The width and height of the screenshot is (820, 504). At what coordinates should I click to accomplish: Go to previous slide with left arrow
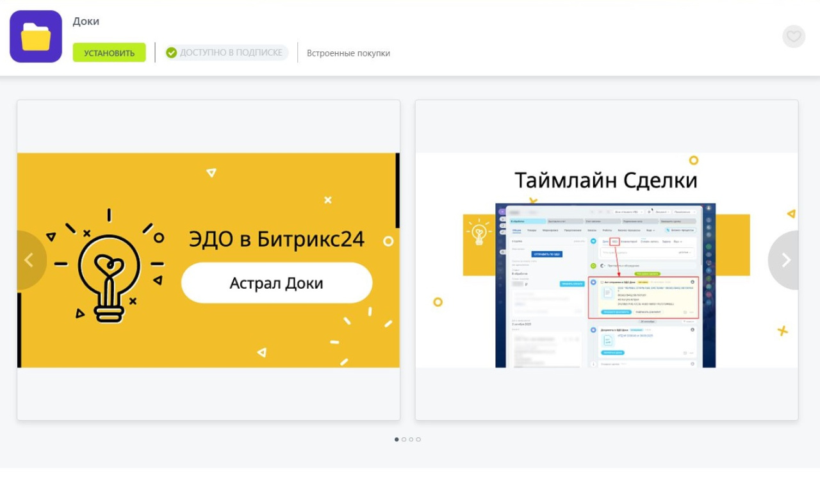28,260
